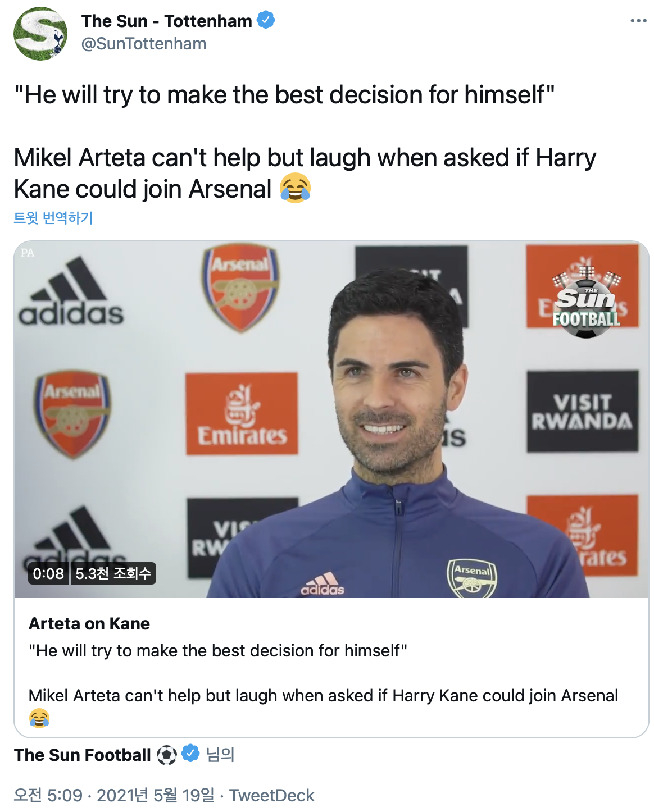The height and width of the screenshot is (812, 654).
Task: Click soccer ball emoji beside The Sun Football
Action: (167, 755)
